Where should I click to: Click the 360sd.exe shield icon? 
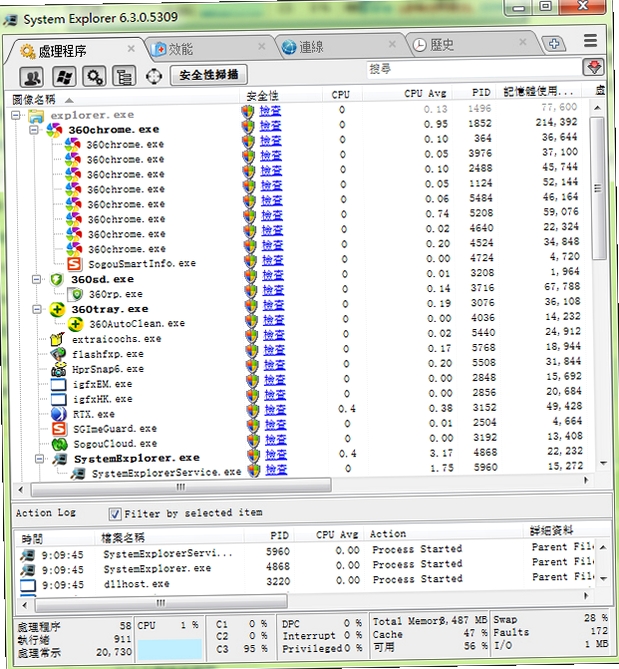pyautogui.click(x=57, y=279)
